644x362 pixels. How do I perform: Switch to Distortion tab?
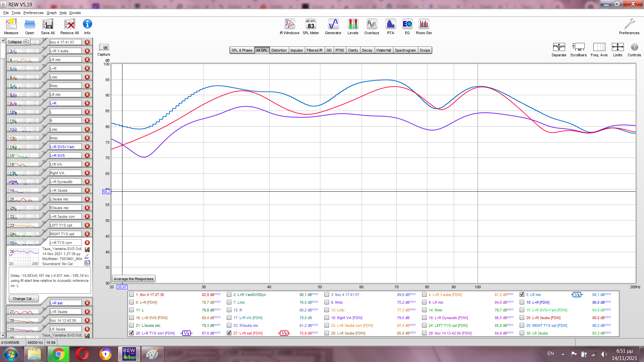(x=279, y=50)
